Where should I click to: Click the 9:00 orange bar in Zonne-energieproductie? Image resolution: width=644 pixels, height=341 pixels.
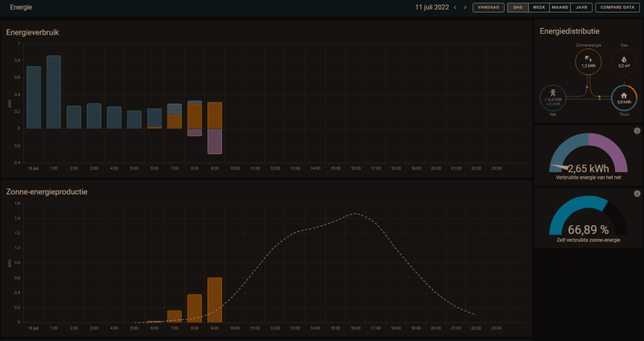point(215,300)
